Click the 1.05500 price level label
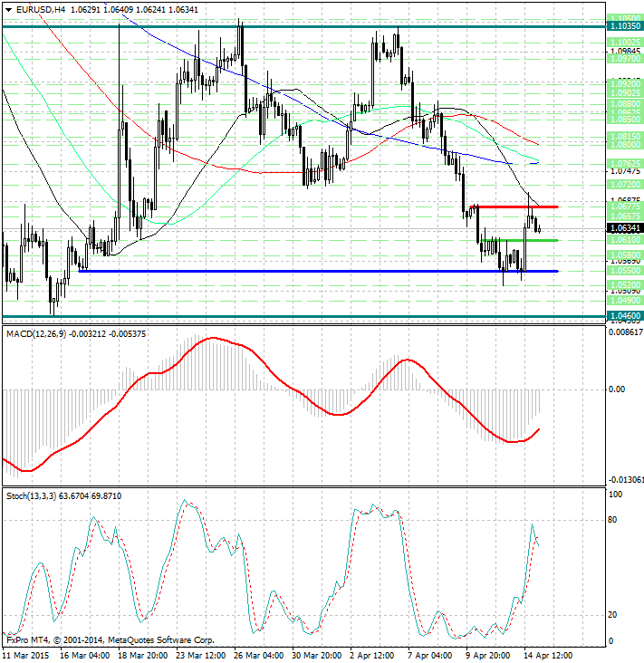The height and width of the screenshot is (663, 644). [x=625, y=271]
